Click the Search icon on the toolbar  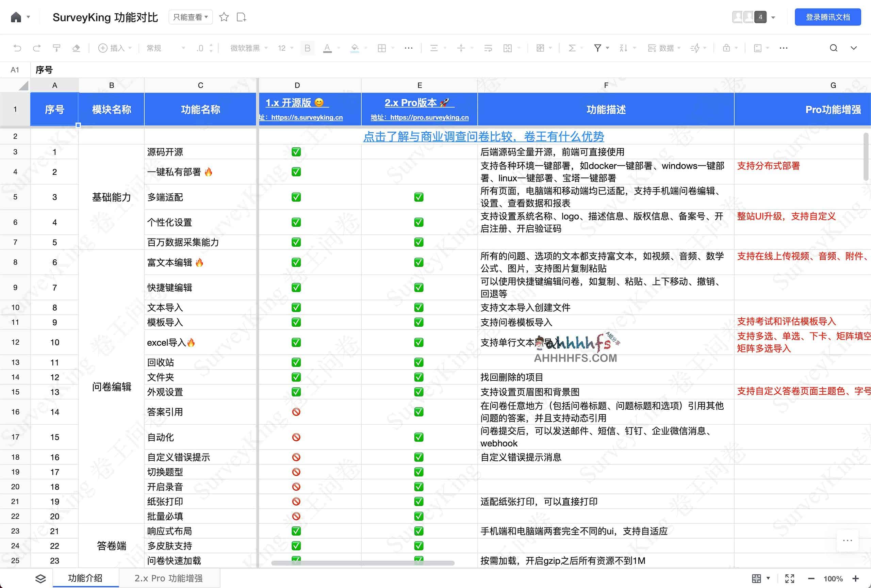834,48
